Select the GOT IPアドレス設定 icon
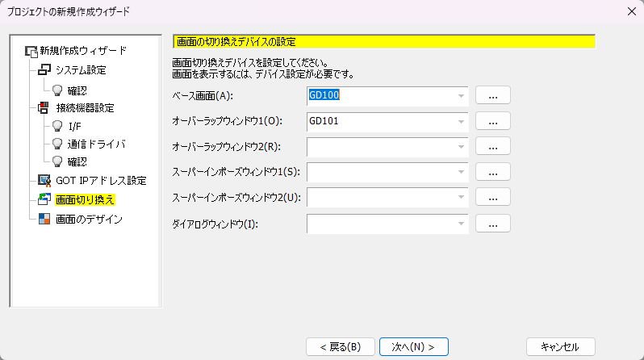The height and width of the screenshot is (360, 644). 44,180
